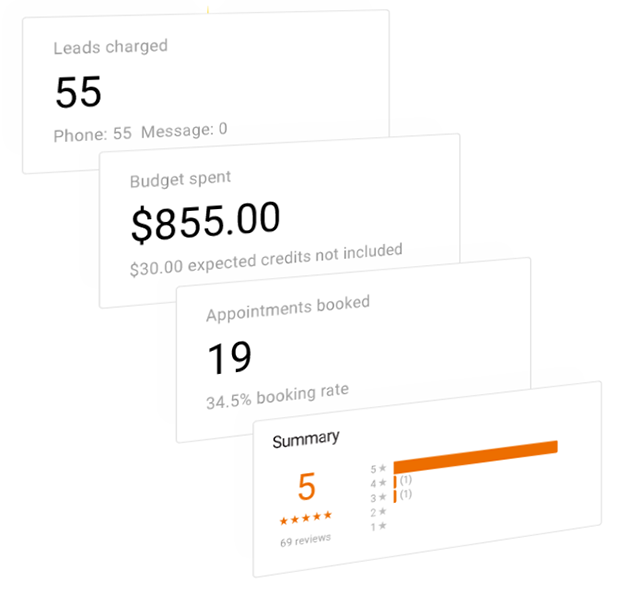Click the short 3-star rating bar
Screen dimensions: 628x594
(396, 495)
